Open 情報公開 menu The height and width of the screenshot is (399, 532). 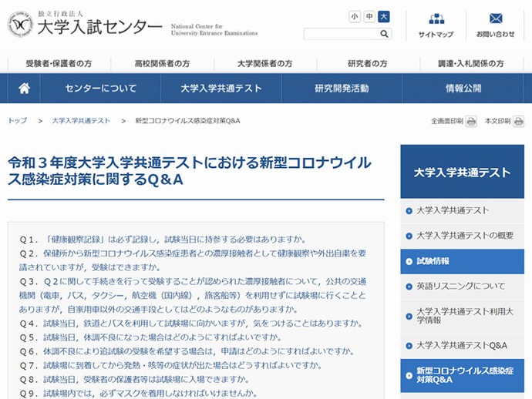point(463,88)
